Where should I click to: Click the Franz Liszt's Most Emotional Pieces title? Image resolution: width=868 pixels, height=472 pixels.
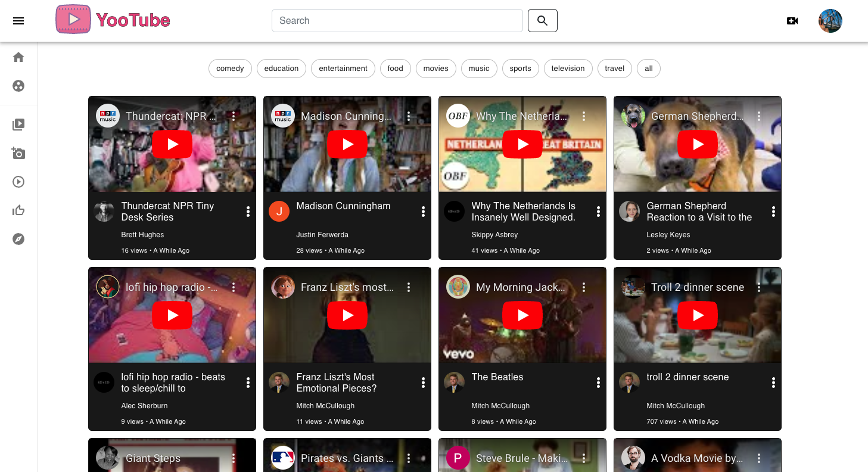336,383
